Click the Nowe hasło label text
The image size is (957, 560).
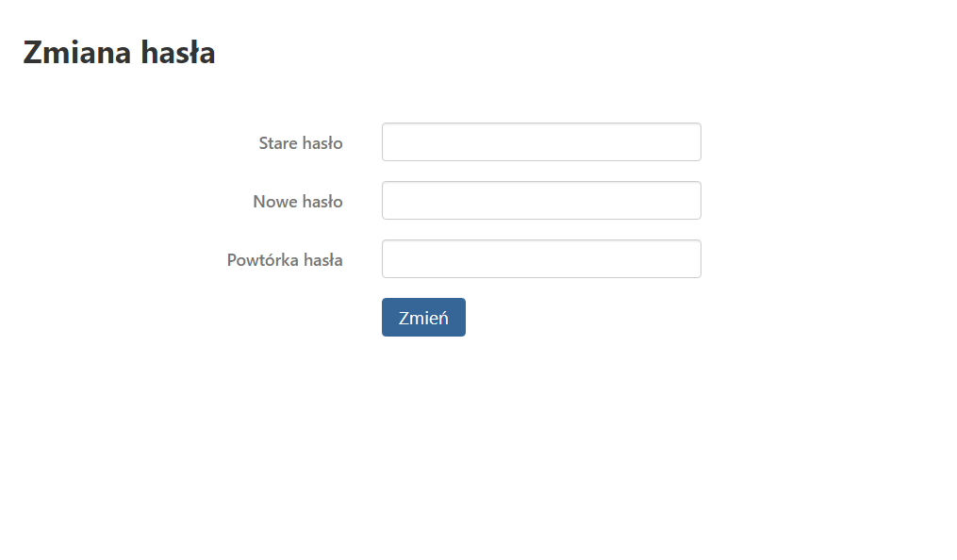tap(298, 202)
